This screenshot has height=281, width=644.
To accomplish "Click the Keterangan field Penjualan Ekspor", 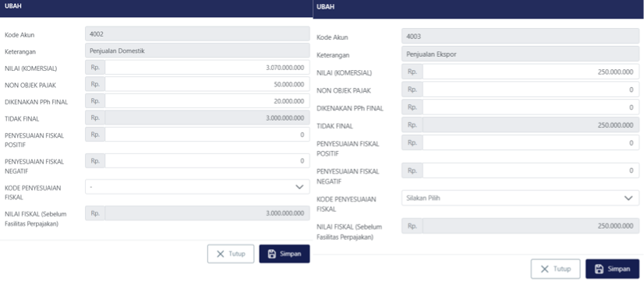I will pos(520,54).
